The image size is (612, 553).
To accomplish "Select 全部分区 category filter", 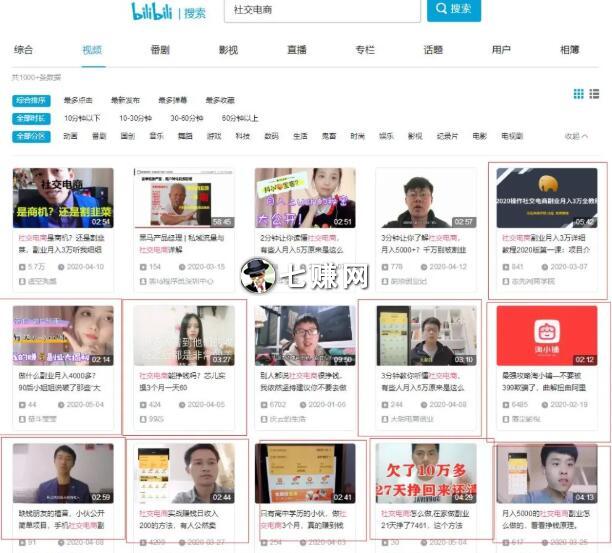I will point(31,137).
